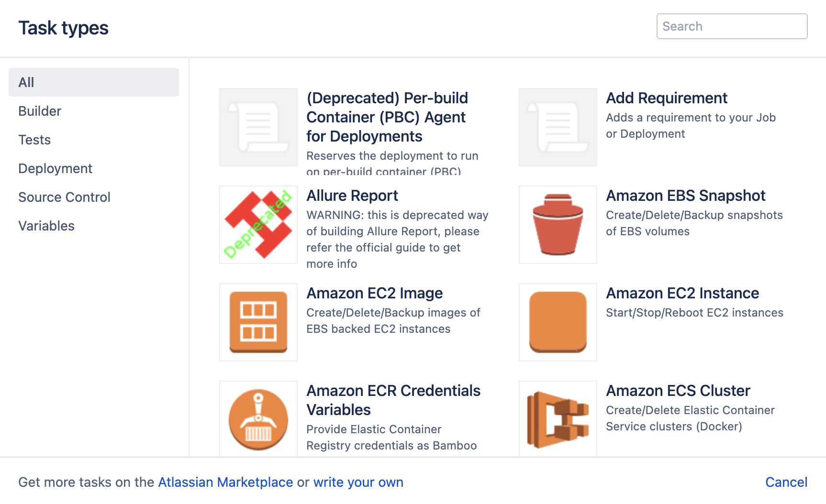The image size is (826, 504).
Task: Choose the Amazon EC2 Instance title
Action: click(x=682, y=293)
